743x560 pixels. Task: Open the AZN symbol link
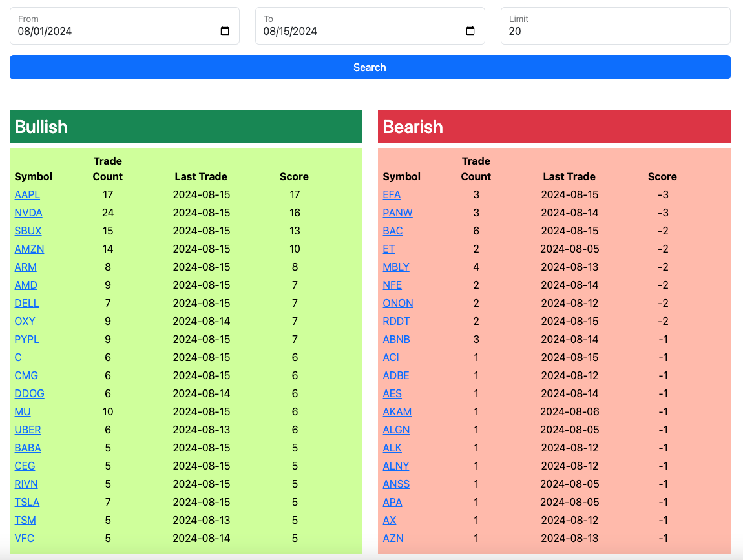[393, 538]
